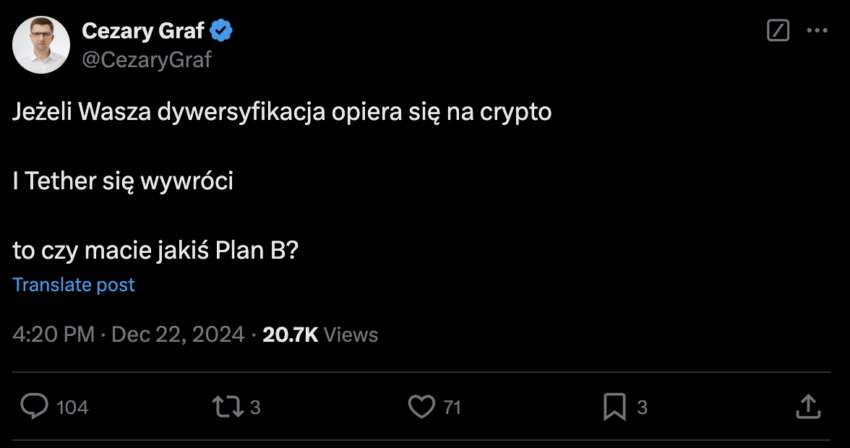This screenshot has width=850, height=448.
Task: Click the Grok slash-box icon
Action: click(x=778, y=30)
